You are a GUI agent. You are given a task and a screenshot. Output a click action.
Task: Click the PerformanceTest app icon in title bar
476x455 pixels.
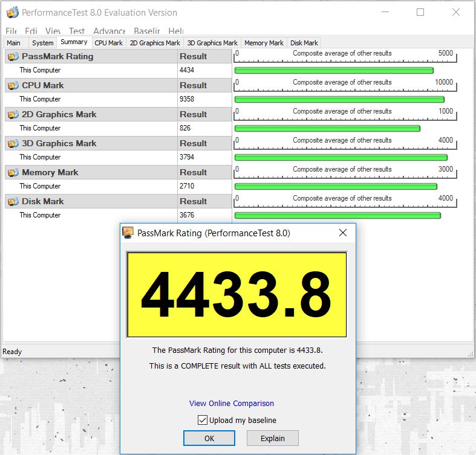click(13, 13)
